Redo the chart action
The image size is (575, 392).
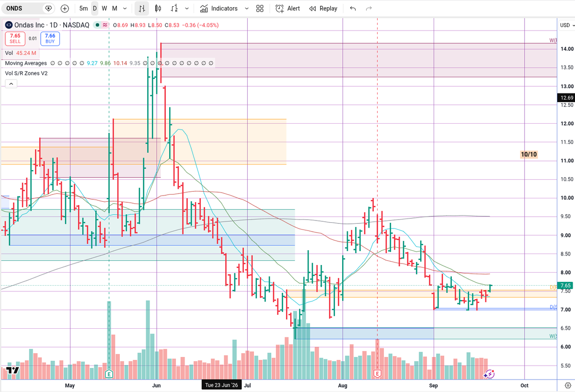pos(368,8)
